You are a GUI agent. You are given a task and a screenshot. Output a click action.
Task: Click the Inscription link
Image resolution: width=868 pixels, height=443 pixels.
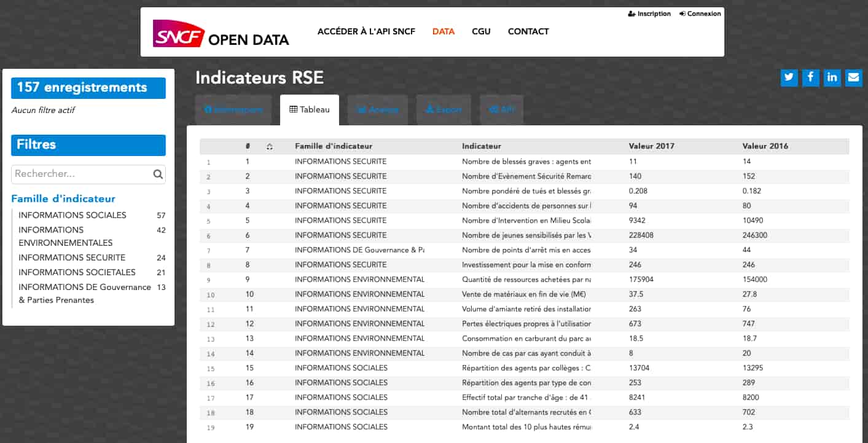pos(649,14)
